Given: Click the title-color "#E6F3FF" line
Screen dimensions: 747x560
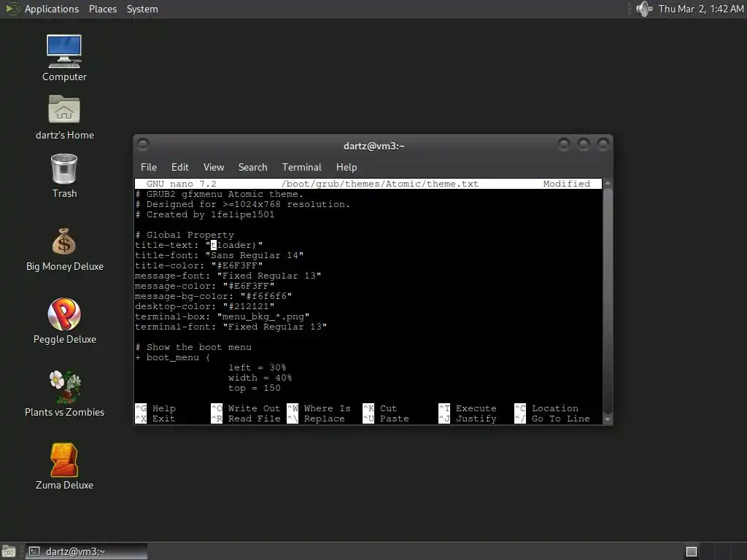Looking at the screenshot, I should pyautogui.click(x=198, y=265).
